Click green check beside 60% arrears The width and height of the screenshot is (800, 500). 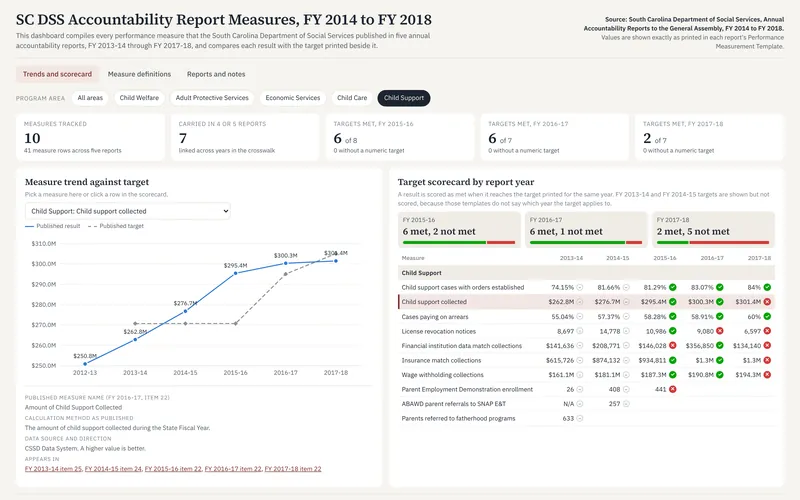point(767,316)
